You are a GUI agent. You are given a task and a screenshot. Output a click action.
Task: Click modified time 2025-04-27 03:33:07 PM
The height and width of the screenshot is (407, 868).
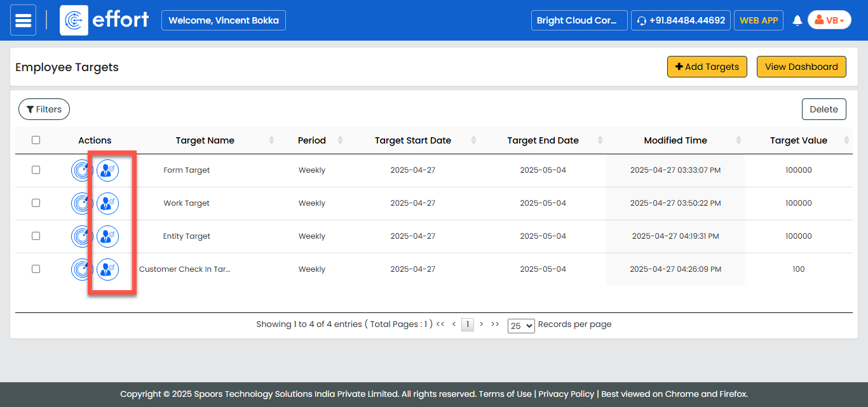[675, 170]
